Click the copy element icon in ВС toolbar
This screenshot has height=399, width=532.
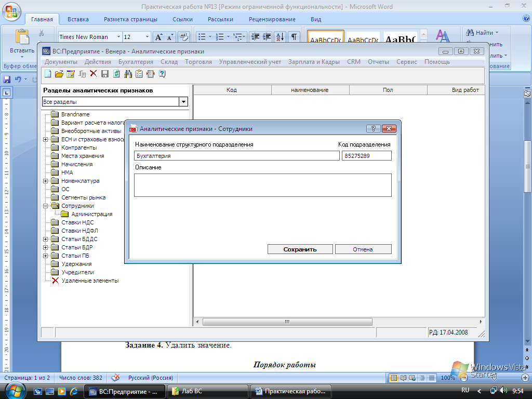coord(82,74)
